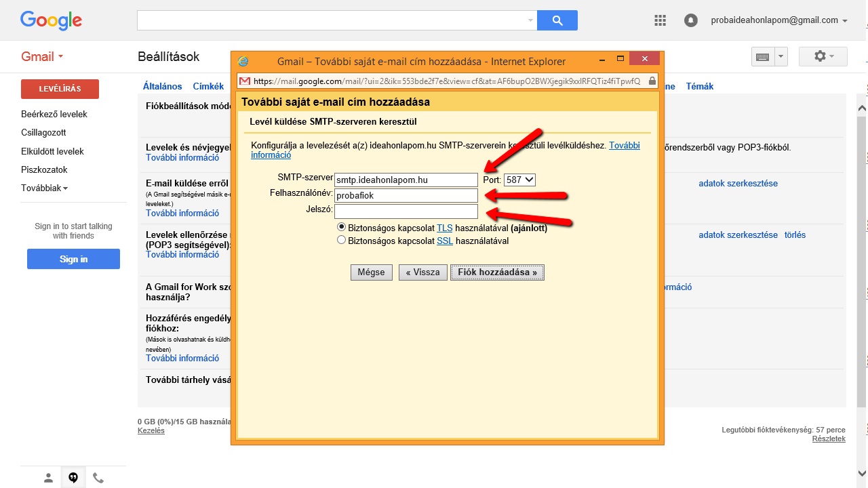Screen dimensions: 868x488
Task: Click the keyboard input tools icon
Action: (x=762, y=57)
